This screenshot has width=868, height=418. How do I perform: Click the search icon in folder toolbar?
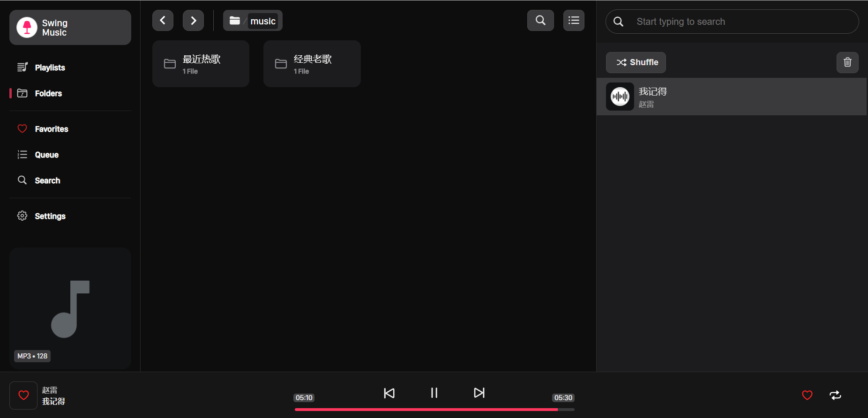pyautogui.click(x=540, y=21)
